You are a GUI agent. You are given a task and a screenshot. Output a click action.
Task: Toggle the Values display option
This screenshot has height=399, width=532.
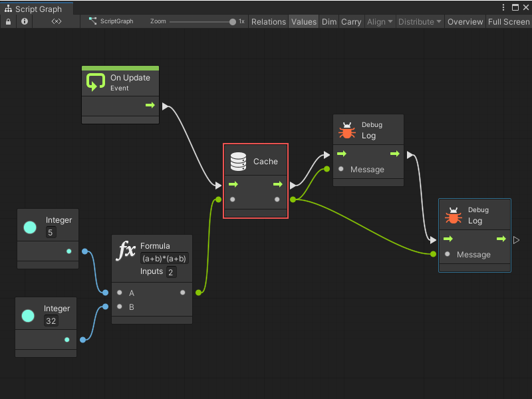pyautogui.click(x=304, y=21)
